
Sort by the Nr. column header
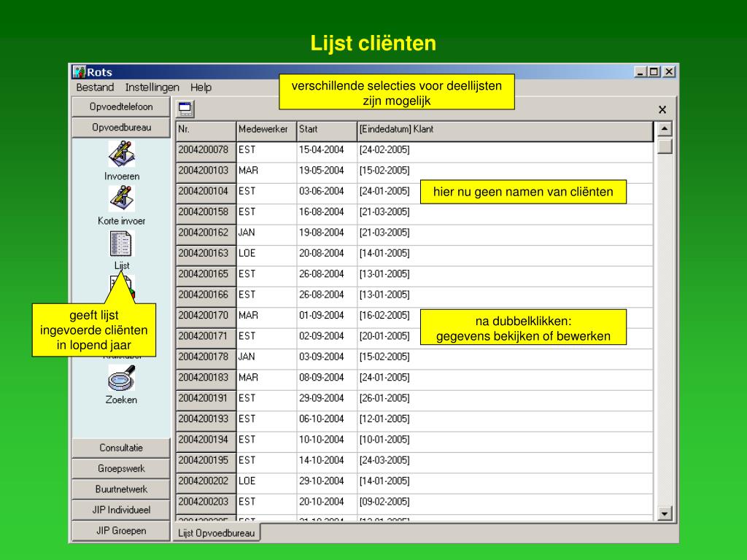coord(206,131)
